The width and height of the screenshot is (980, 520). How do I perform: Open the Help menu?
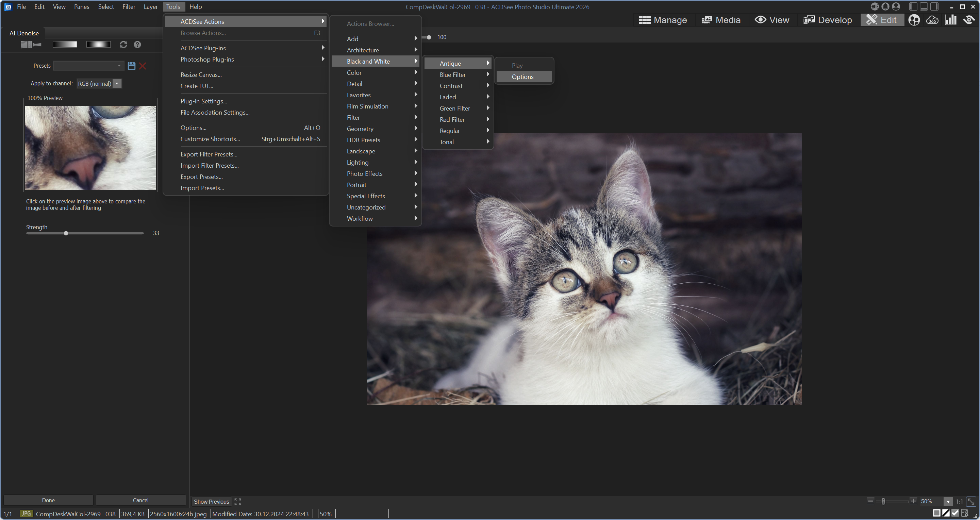point(196,6)
